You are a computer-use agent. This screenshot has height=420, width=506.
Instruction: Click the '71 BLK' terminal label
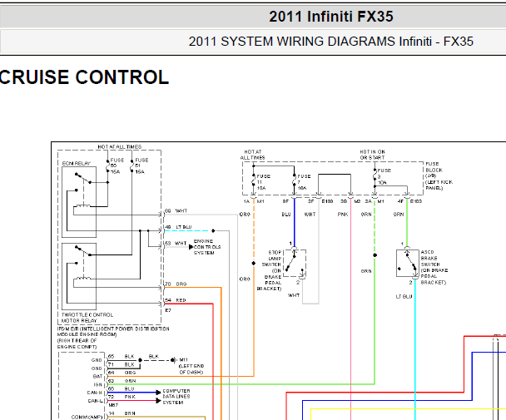pyautogui.click(x=122, y=364)
